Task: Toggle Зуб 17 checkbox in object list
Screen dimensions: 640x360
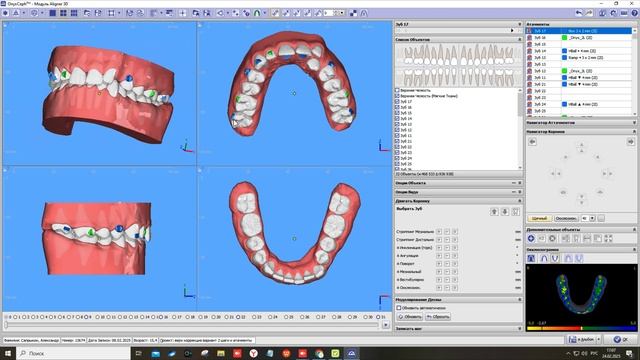Action: pos(397,102)
